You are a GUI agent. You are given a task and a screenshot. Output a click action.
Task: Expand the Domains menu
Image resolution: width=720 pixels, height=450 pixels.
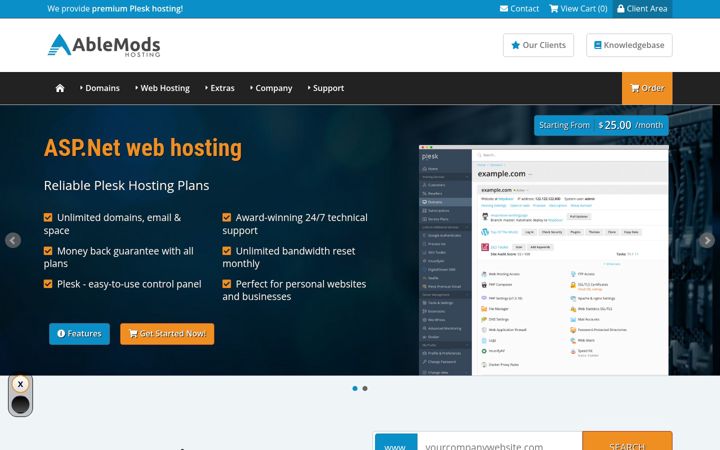(100, 88)
